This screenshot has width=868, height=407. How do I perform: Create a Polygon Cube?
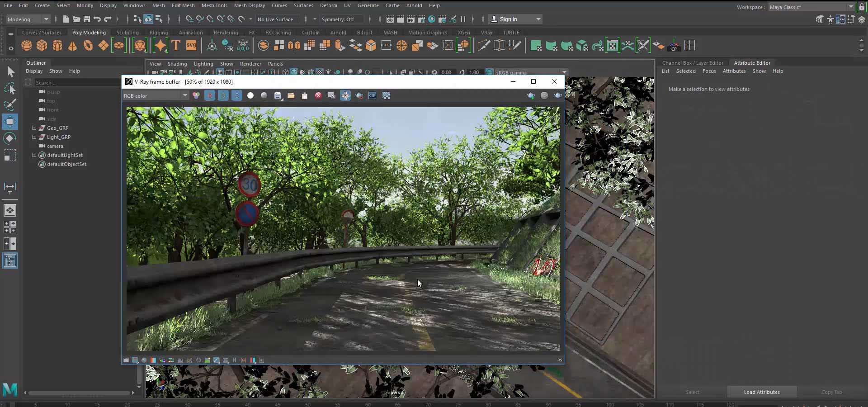(42, 45)
